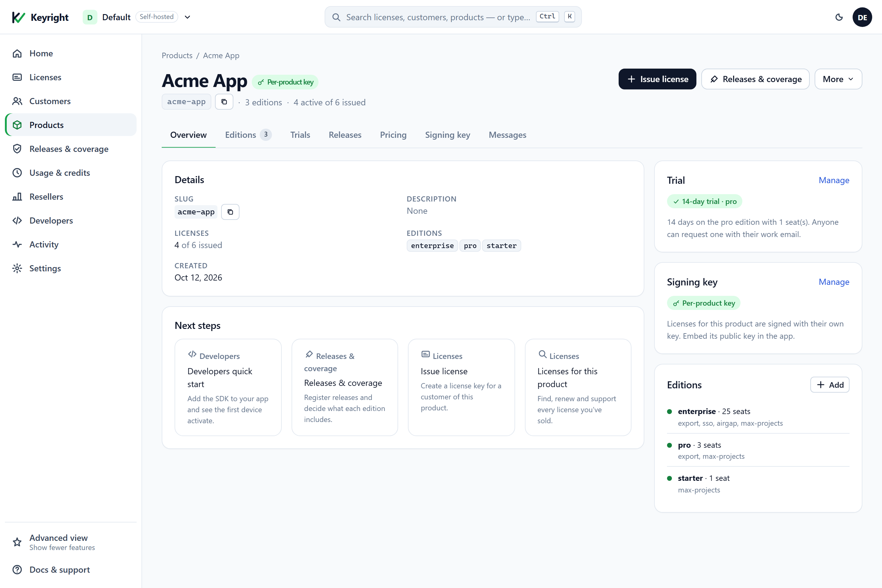The width and height of the screenshot is (882, 588).
Task: Click Manage in the Trial card
Action: [x=834, y=180]
